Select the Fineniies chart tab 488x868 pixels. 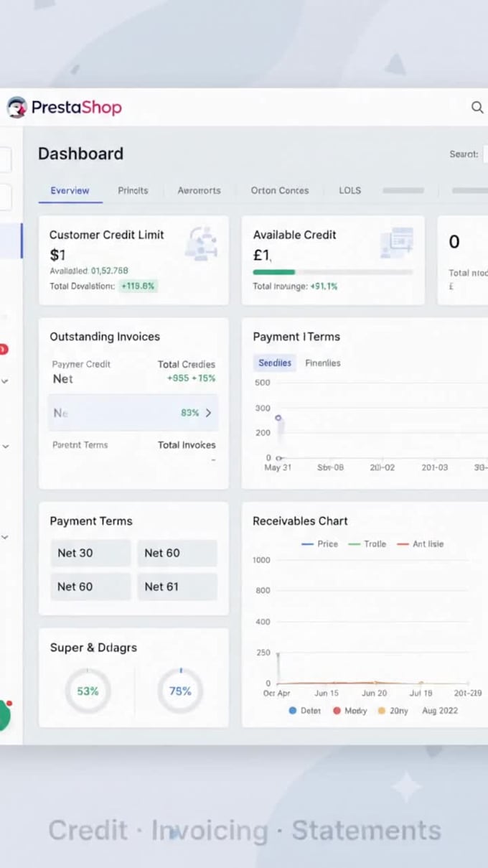[x=323, y=363]
